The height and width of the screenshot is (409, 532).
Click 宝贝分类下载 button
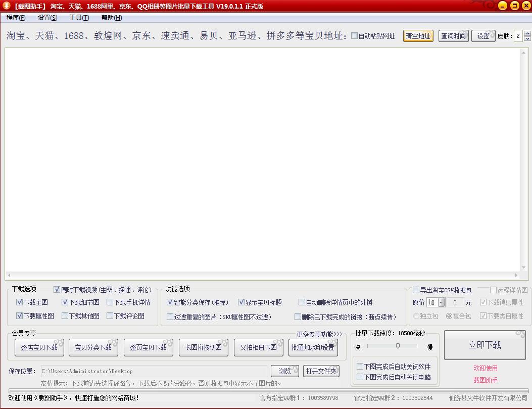coord(93,347)
